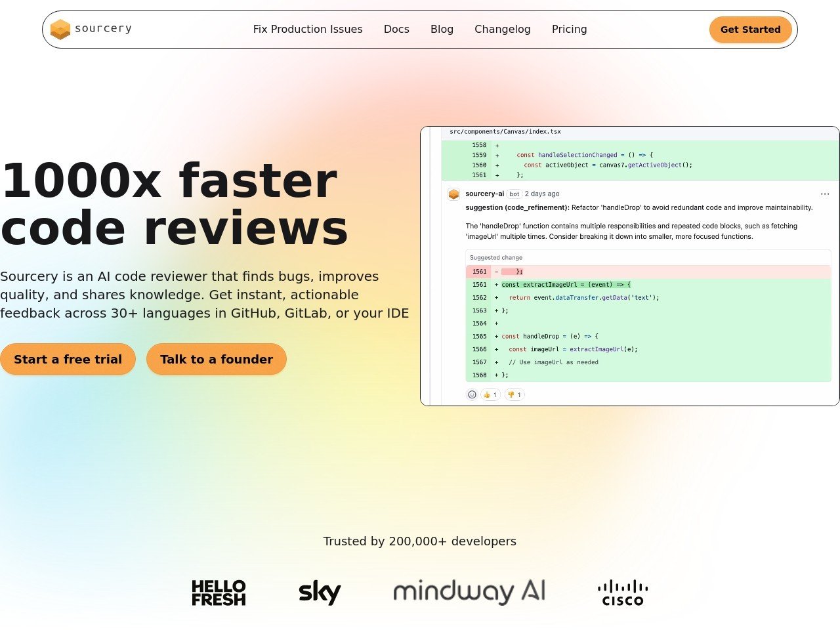The image size is (840, 630).
Task: Click the HelloFresh logo
Action: (x=219, y=593)
